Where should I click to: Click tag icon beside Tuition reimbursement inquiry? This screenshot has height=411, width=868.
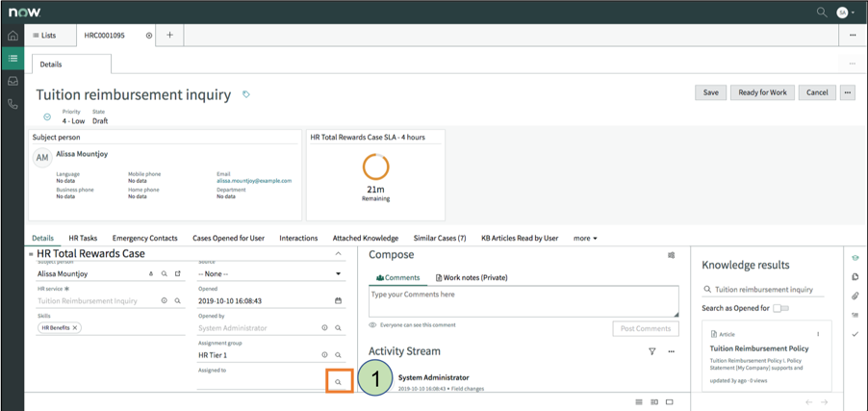coord(246,94)
